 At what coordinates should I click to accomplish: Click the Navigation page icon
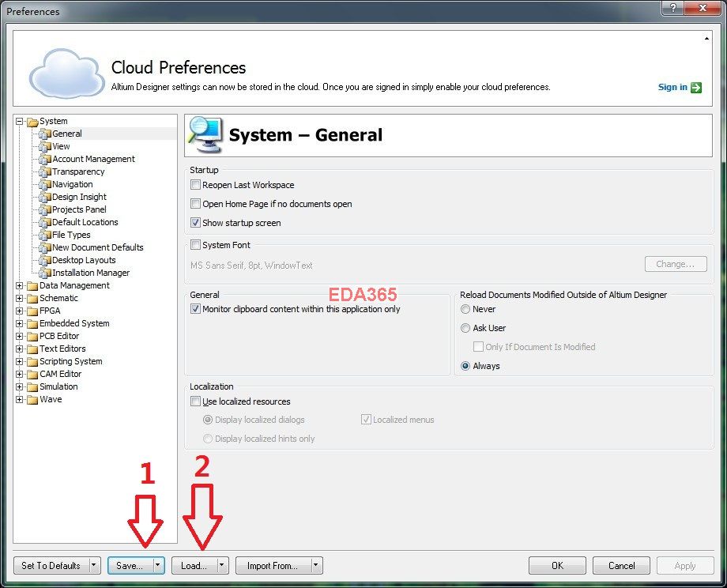45,185
